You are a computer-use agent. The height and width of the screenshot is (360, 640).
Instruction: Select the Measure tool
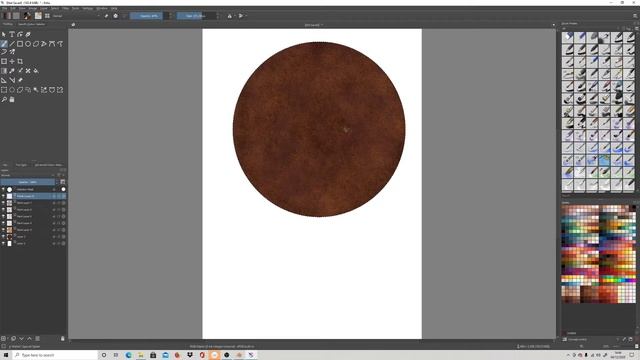12,80
